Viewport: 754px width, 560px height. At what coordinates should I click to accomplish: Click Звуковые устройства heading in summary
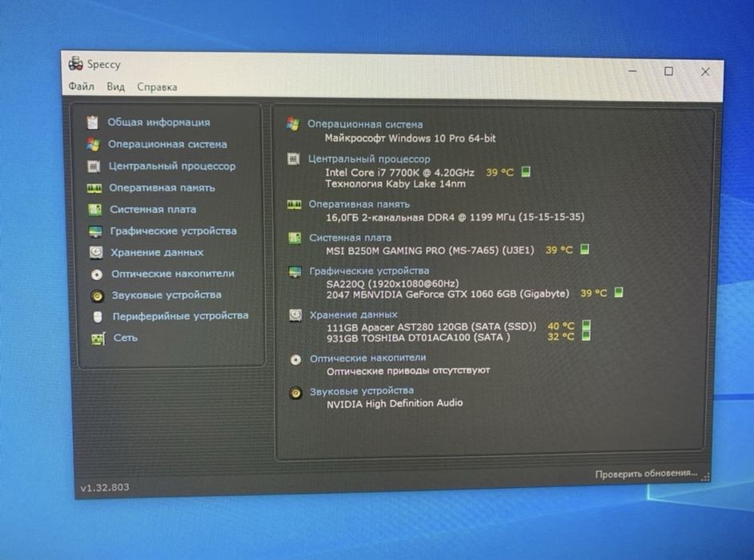[362, 390]
